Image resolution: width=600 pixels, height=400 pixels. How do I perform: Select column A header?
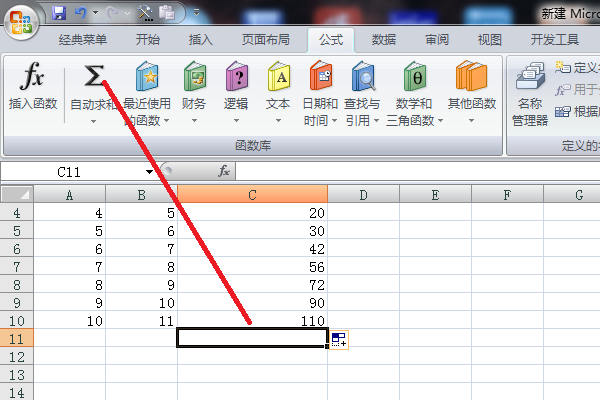pos(69,194)
